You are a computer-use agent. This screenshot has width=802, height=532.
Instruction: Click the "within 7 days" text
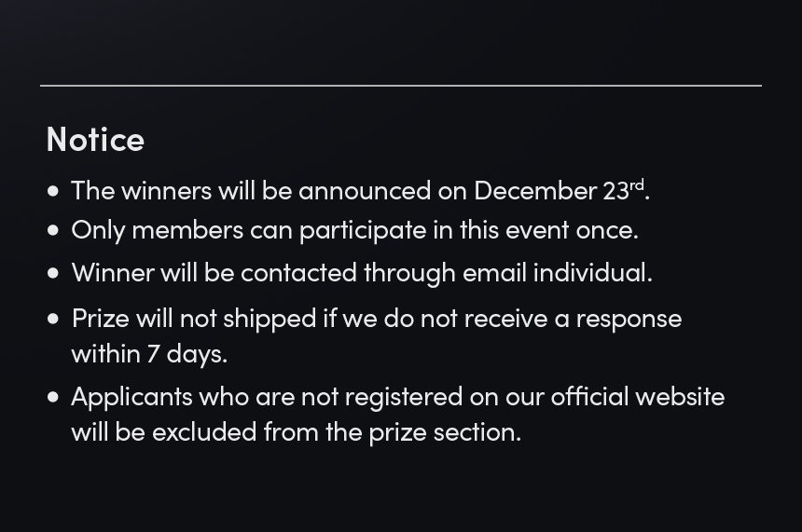(x=149, y=354)
